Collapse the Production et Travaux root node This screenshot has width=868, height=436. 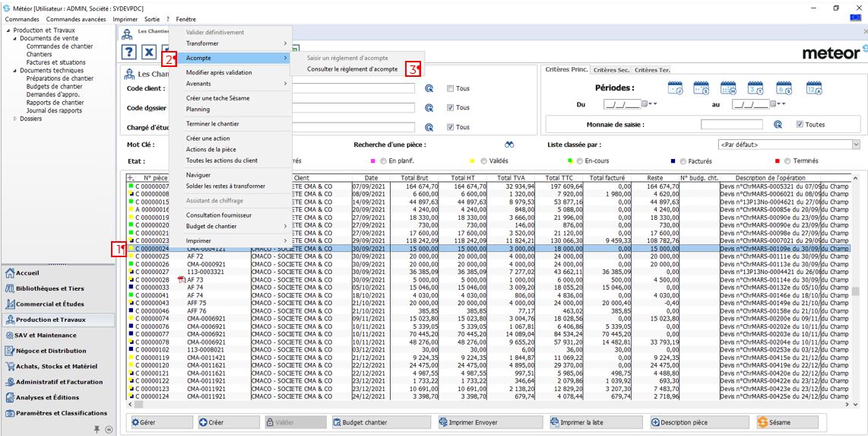(8, 30)
